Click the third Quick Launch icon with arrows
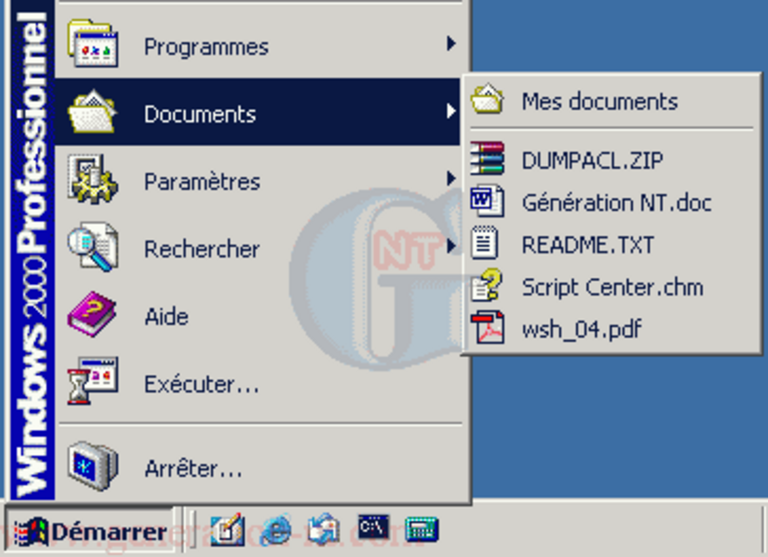 [324, 530]
